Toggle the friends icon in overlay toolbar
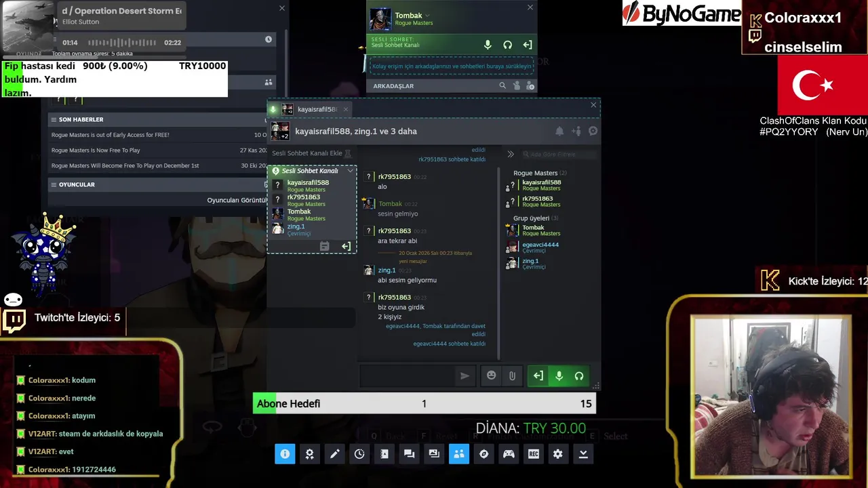Screen dimensions: 868x488 pos(459,454)
